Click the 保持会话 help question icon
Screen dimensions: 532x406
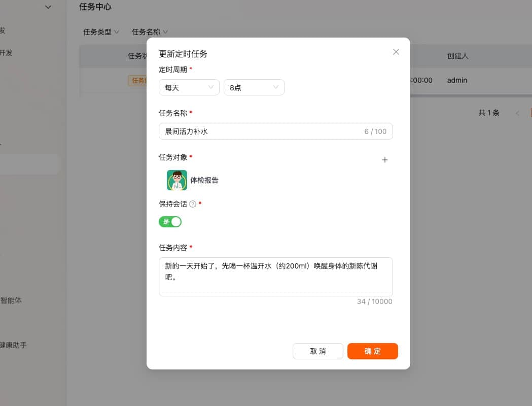pyautogui.click(x=193, y=204)
